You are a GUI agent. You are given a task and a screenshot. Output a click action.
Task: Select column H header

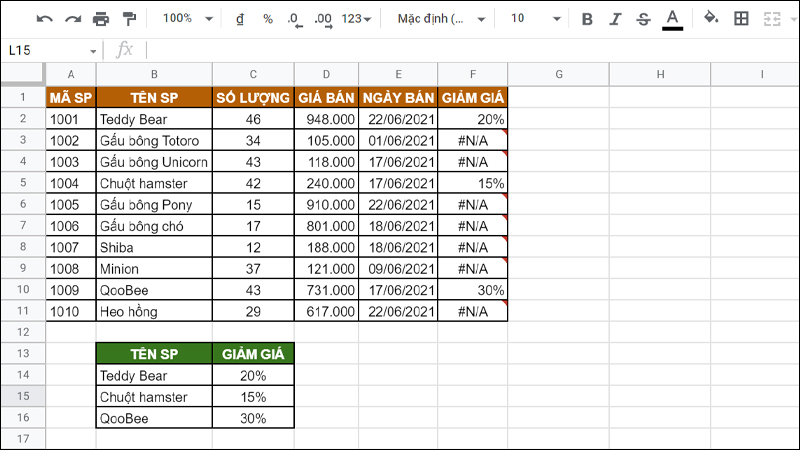660,74
